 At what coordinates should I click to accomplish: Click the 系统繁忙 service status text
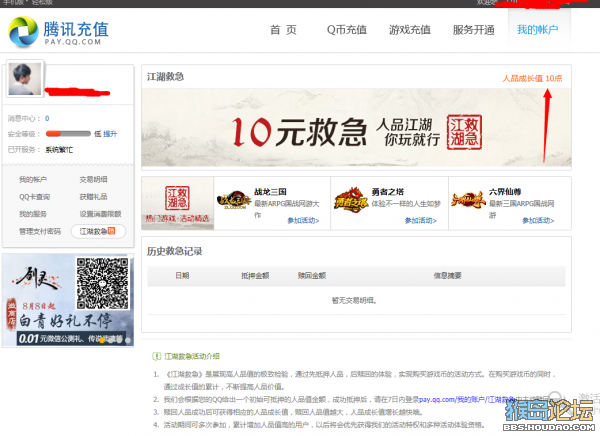[x=59, y=150]
